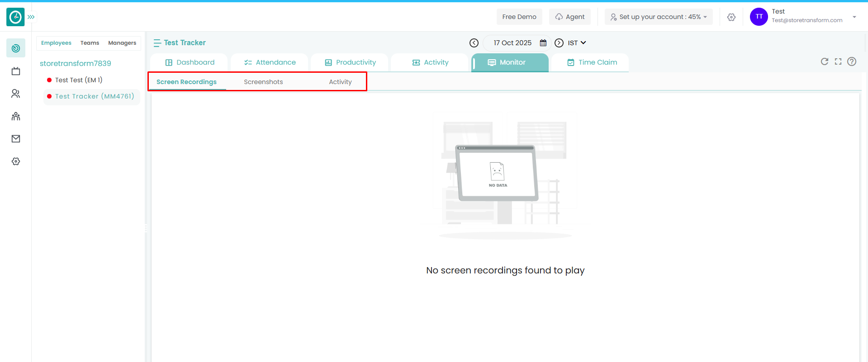Viewport: 868px width, 362px height.
Task: Open the IST timezone dropdown
Action: point(577,43)
